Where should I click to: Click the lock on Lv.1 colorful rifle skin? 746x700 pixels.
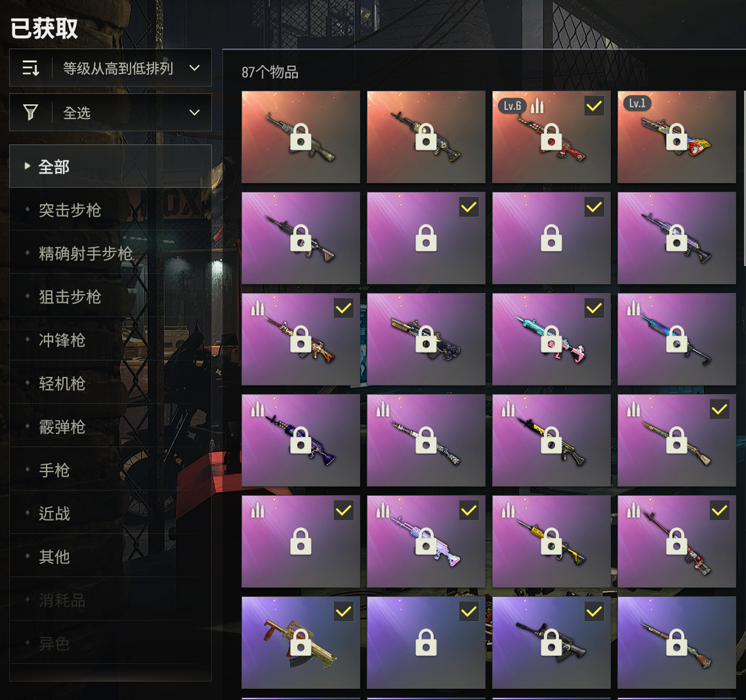coord(676,137)
